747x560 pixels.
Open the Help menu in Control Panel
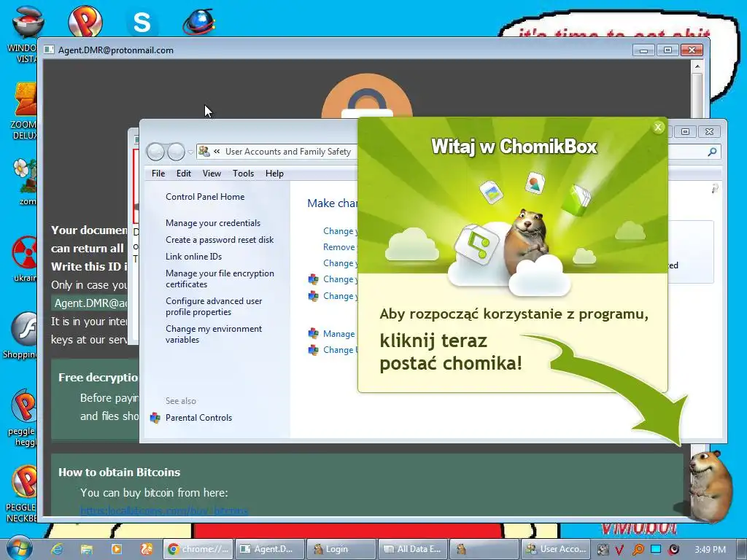click(274, 174)
